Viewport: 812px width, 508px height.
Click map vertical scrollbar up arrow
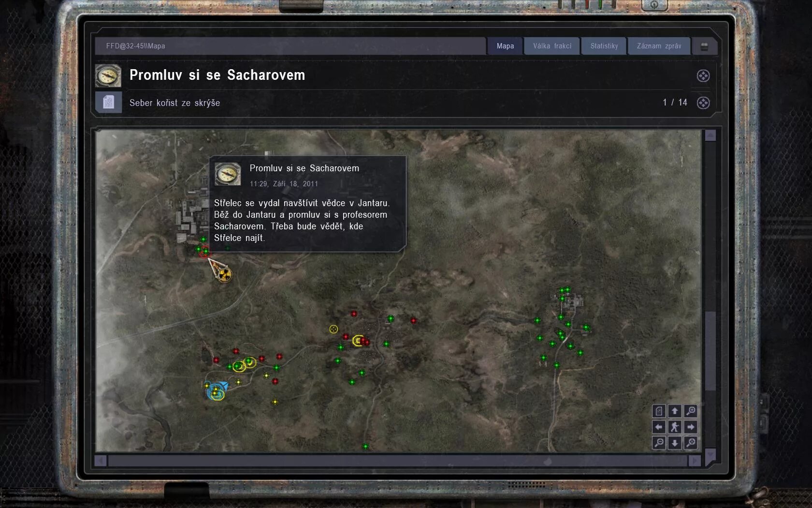tap(710, 135)
